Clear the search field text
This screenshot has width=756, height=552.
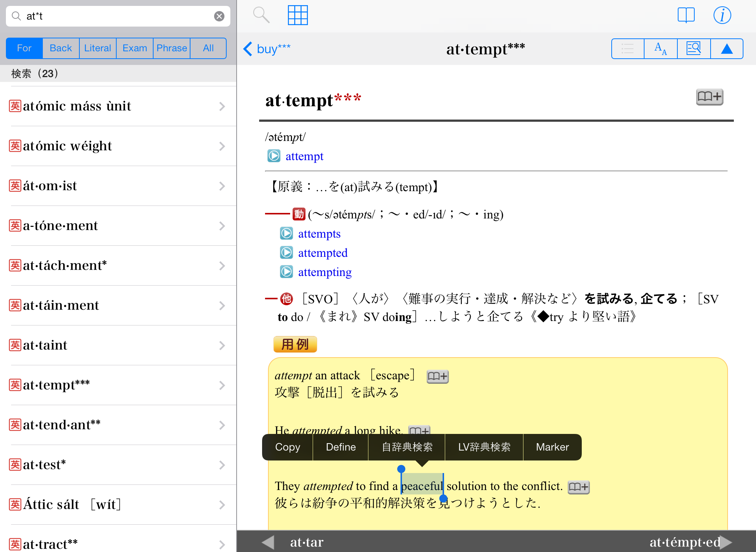click(x=219, y=16)
